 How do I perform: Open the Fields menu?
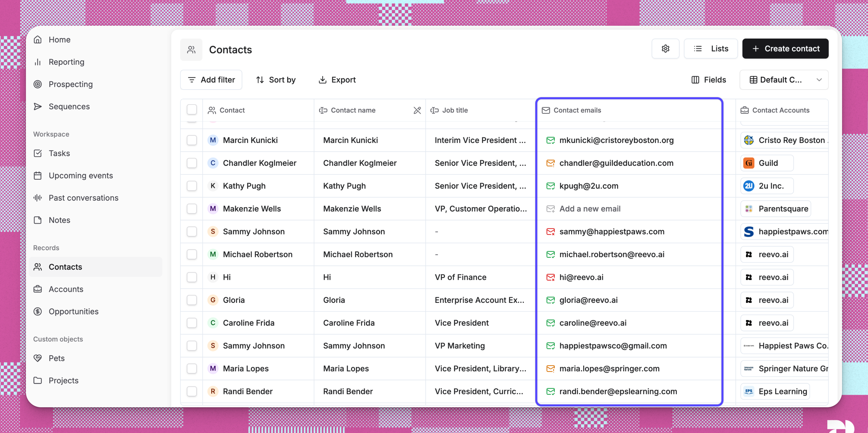(709, 80)
